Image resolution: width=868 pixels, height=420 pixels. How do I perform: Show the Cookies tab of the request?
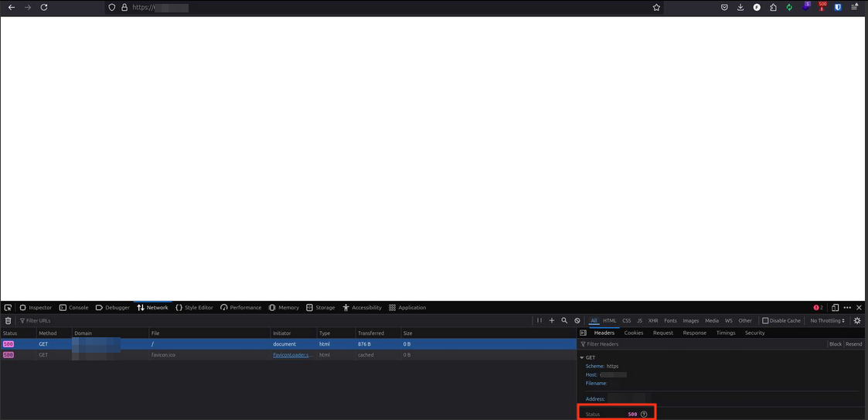point(634,333)
